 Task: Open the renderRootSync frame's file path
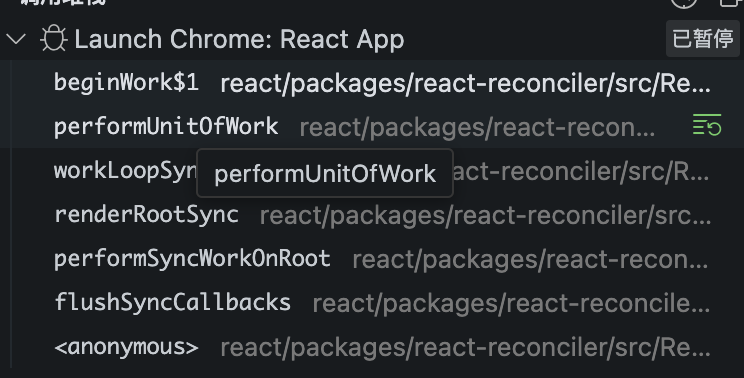tap(485, 215)
